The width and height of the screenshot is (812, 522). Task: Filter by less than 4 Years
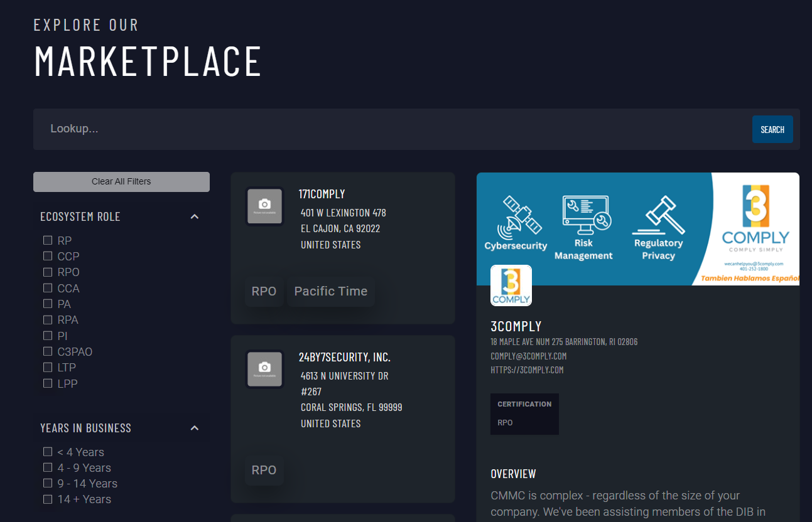pos(47,452)
